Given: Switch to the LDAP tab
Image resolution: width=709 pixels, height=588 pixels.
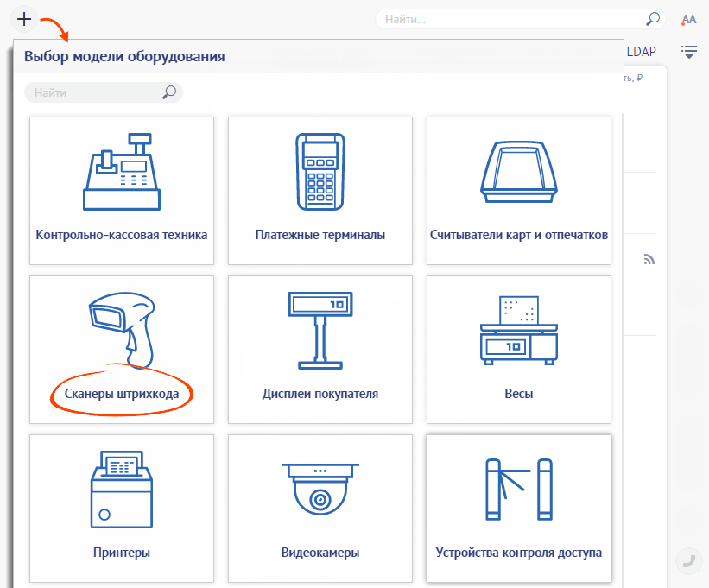Looking at the screenshot, I should tap(641, 52).
